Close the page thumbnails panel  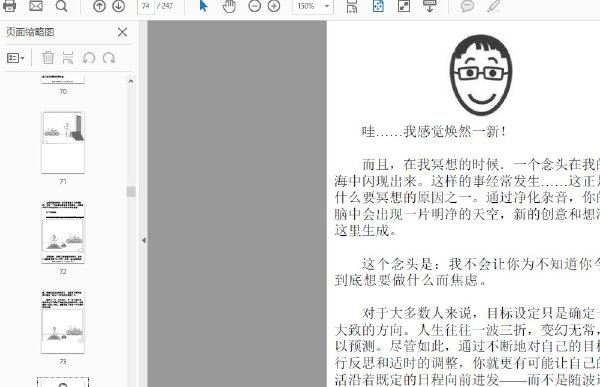click(x=122, y=32)
